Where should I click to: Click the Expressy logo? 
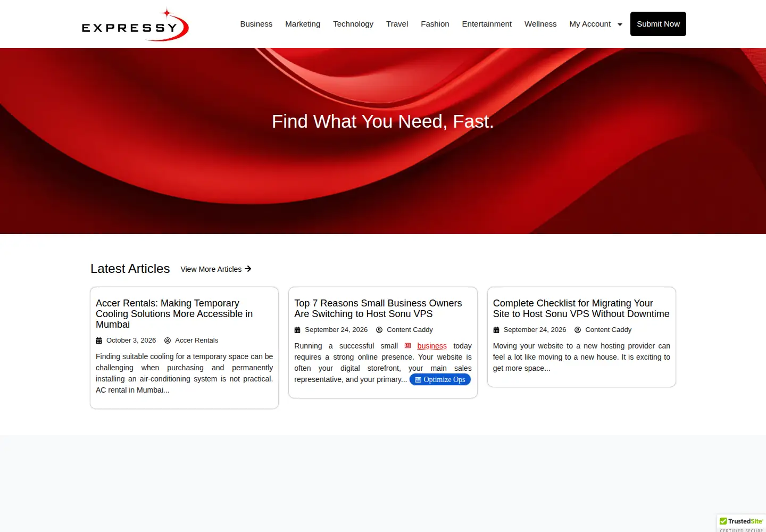point(135,24)
